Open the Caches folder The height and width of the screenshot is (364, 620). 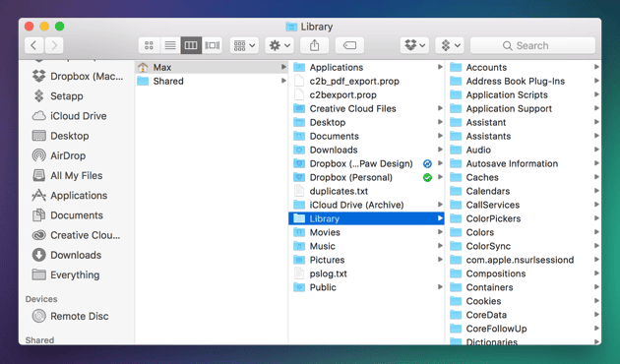pyautogui.click(x=524, y=177)
